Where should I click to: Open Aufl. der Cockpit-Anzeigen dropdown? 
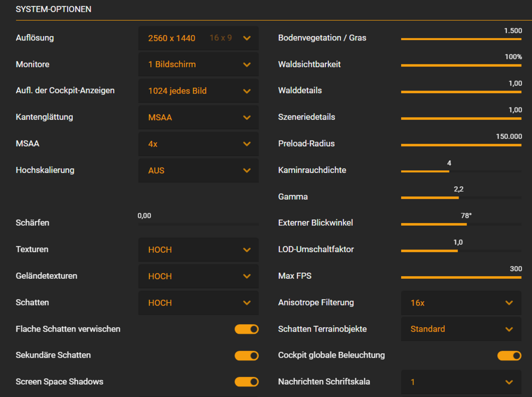(198, 91)
